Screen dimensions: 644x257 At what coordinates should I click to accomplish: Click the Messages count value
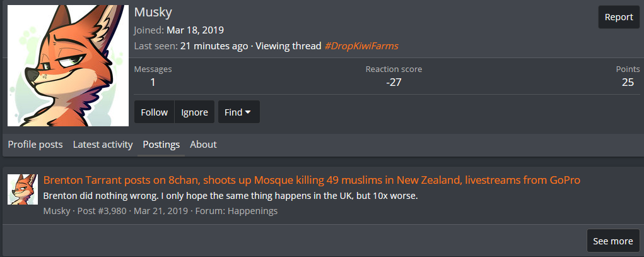[153, 82]
